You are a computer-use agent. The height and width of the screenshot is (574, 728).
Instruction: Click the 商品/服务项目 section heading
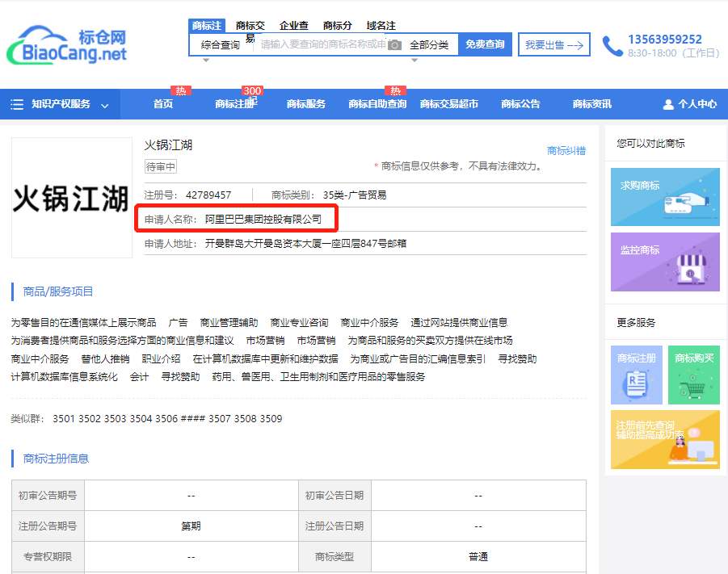[x=58, y=291]
